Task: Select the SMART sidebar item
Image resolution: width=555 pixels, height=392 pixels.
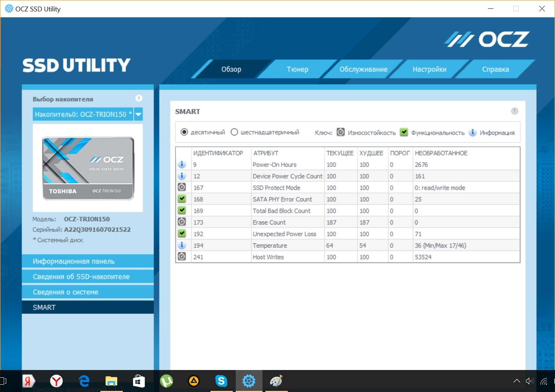Action: click(x=88, y=307)
